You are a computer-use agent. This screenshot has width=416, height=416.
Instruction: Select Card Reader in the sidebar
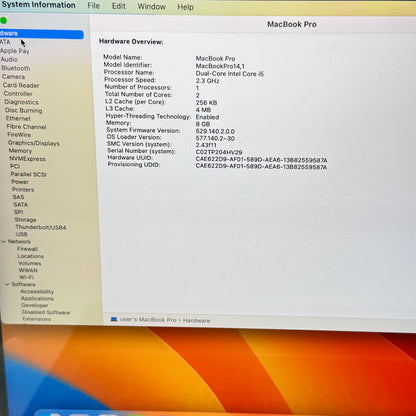coord(21,85)
